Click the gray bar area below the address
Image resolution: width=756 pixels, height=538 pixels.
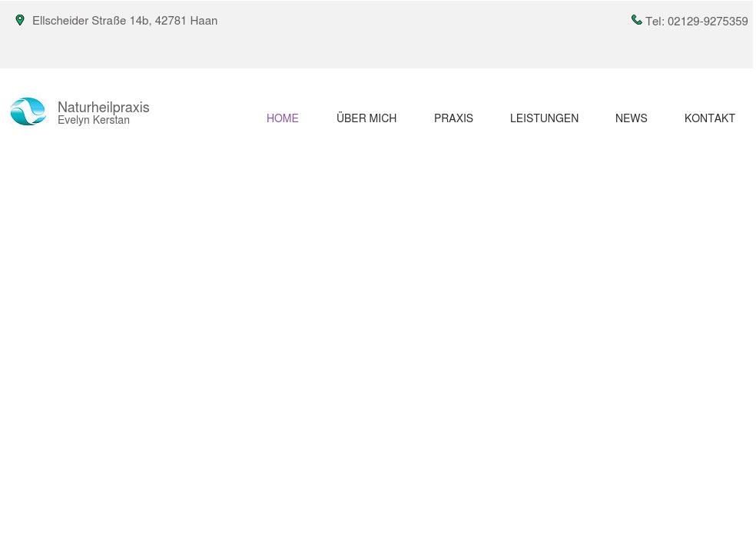coord(123,50)
